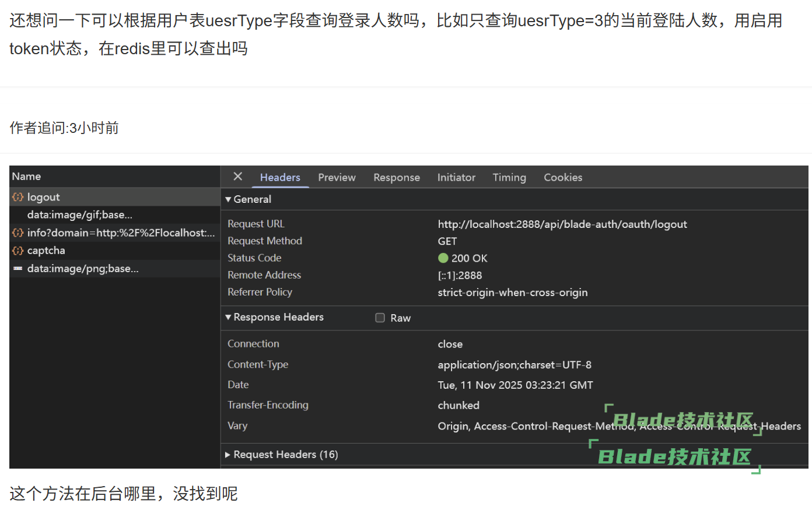Click the captcha request JSON icon
The width and height of the screenshot is (812, 510).
[x=18, y=251]
